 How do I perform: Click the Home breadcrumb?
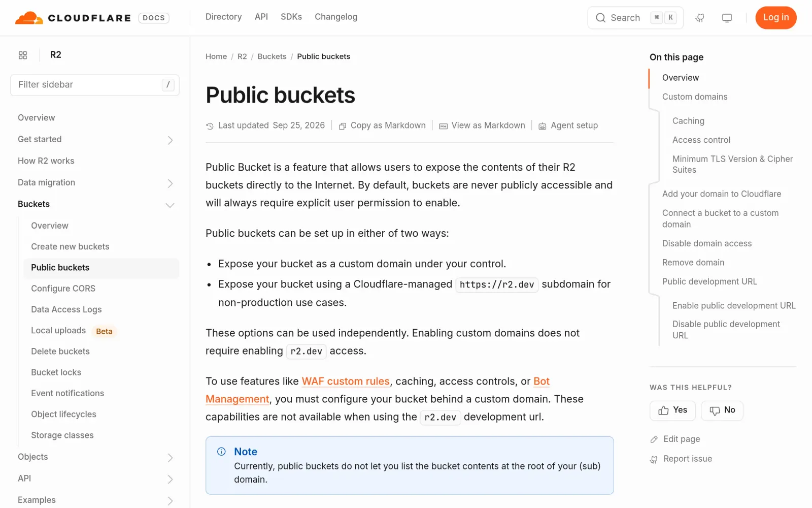[x=216, y=56]
